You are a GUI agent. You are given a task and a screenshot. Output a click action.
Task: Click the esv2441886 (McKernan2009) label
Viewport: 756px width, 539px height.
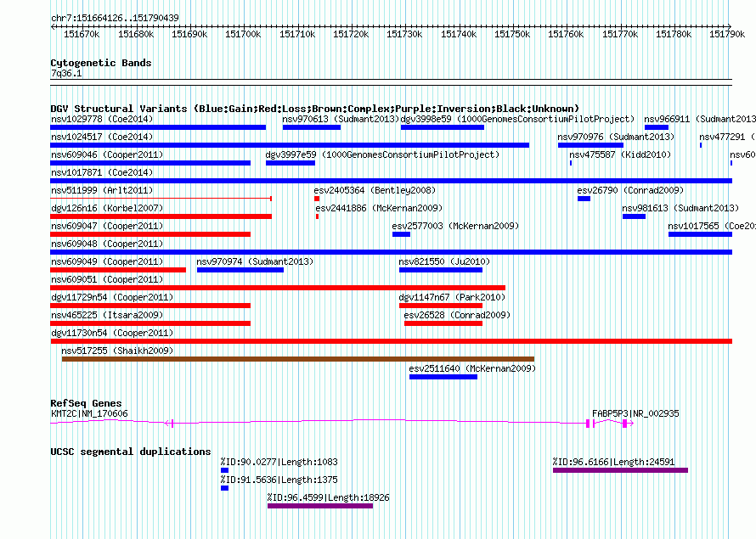tap(379, 208)
